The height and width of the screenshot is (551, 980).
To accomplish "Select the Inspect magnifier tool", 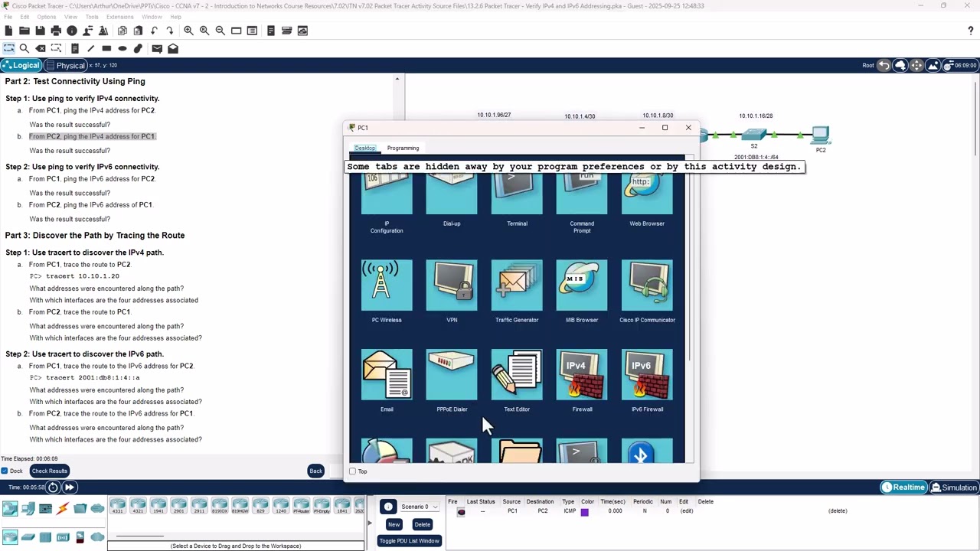I will (x=24, y=48).
